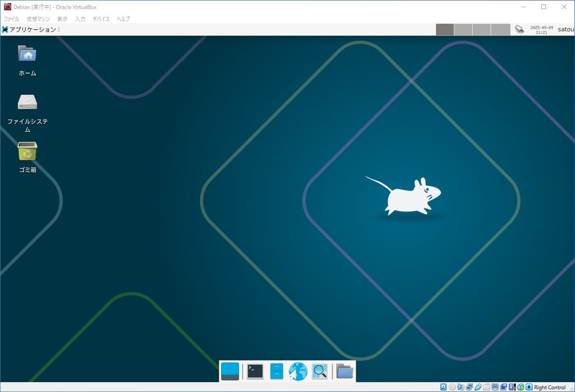Click the VirtualBox title bar app icon

tap(7, 7)
